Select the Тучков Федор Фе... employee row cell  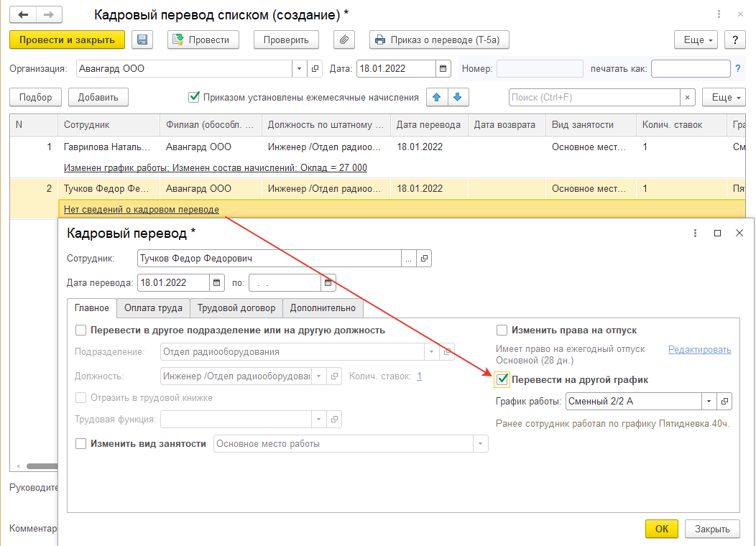(107, 189)
